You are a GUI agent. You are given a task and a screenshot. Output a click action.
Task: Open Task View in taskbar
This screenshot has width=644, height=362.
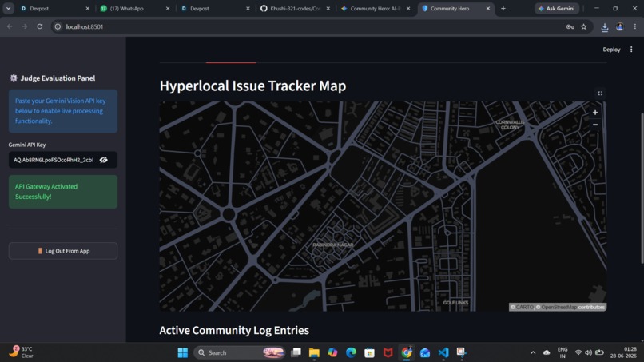296,352
